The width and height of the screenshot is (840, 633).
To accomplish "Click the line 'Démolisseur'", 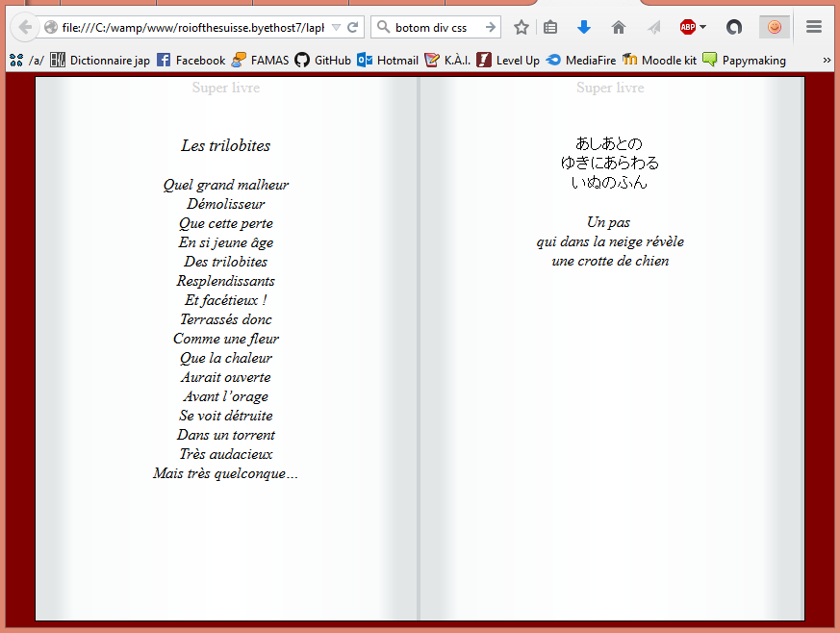I will (225, 204).
